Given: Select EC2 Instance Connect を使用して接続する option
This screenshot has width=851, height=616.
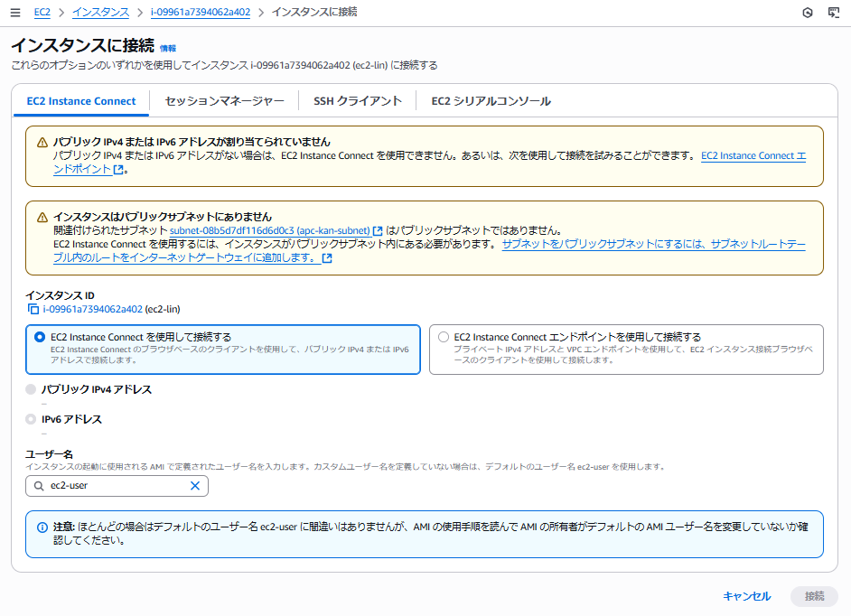Looking at the screenshot, I should [223, 350].
